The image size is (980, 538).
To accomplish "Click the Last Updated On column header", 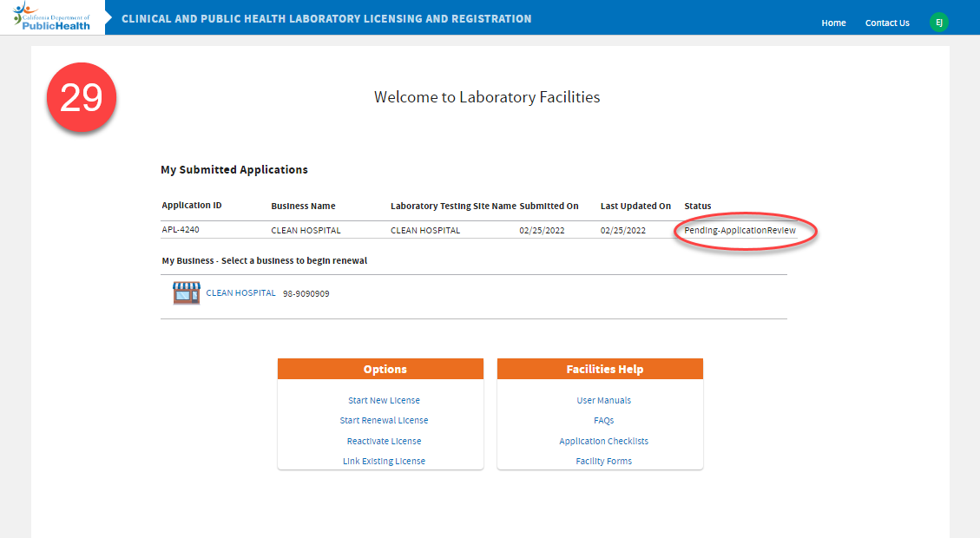I will 635,207.
